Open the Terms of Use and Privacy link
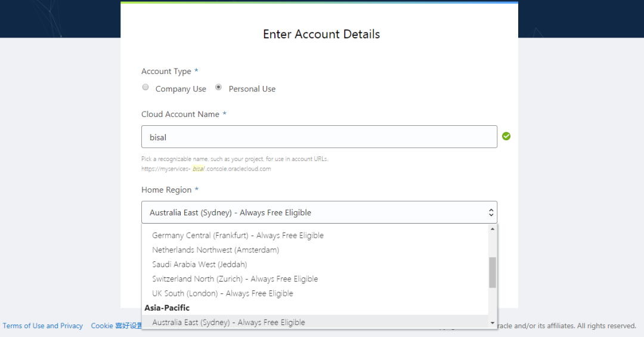Viewport: 644px width, 337px height. tap(43, 326)
